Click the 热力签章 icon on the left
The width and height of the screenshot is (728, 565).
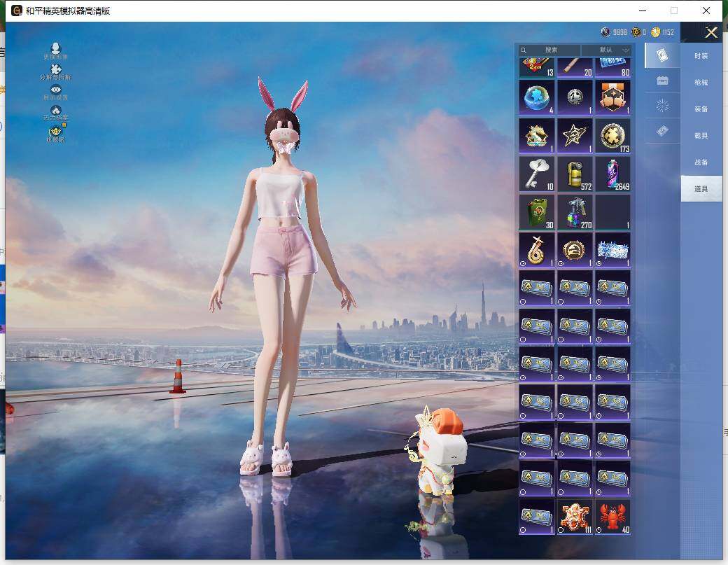(56, 111)
